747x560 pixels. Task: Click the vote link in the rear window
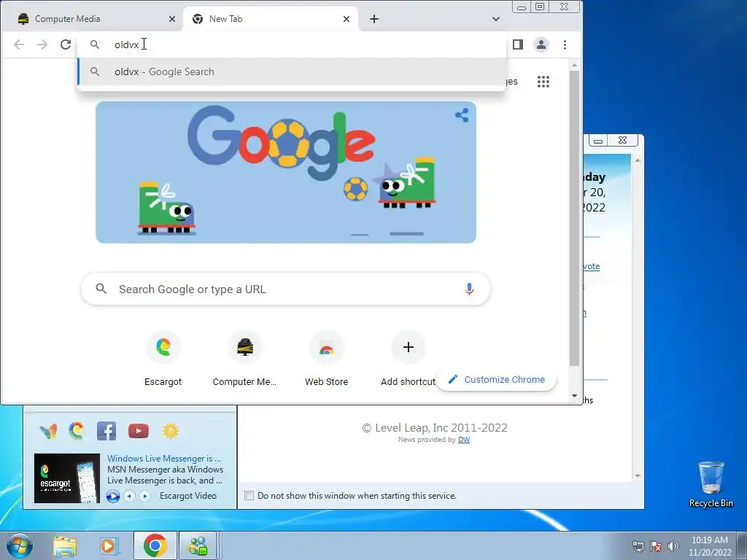(591, 266)
